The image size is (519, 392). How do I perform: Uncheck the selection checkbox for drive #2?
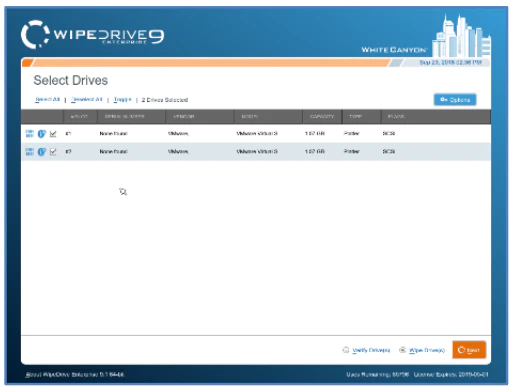click(53, 152)
